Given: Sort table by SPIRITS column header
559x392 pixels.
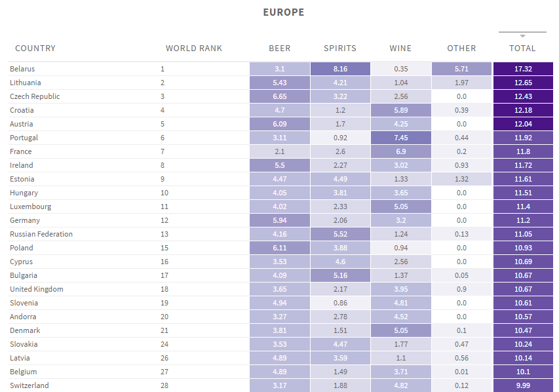Looking at the screenshot, I should [340, 49].
